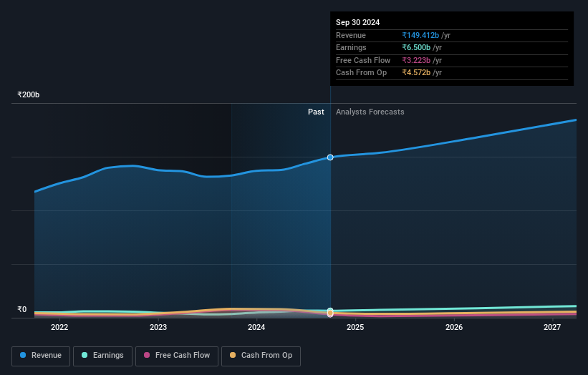Toggle the Free Cash Flow legend button
588x375 pixels.
click(x=177, y=356)
